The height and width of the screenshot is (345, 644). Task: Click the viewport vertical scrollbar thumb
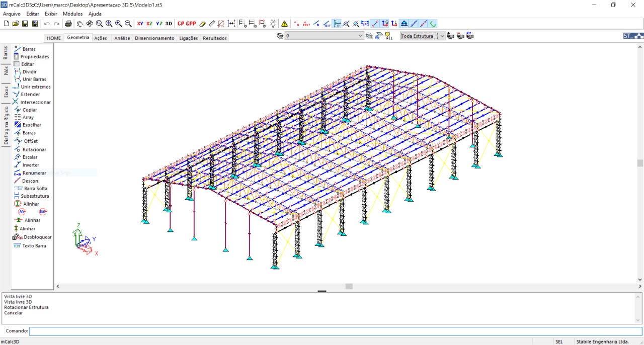pos(640,163)
